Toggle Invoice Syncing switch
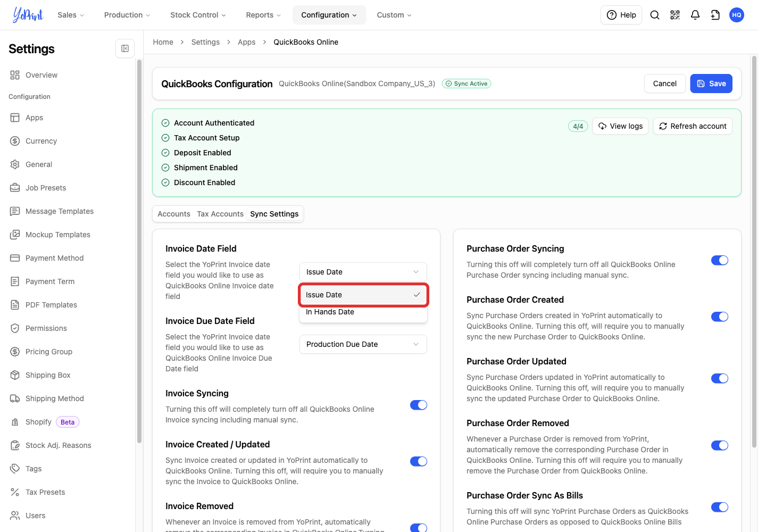This screenshot has width=766, height=532. 419,405
